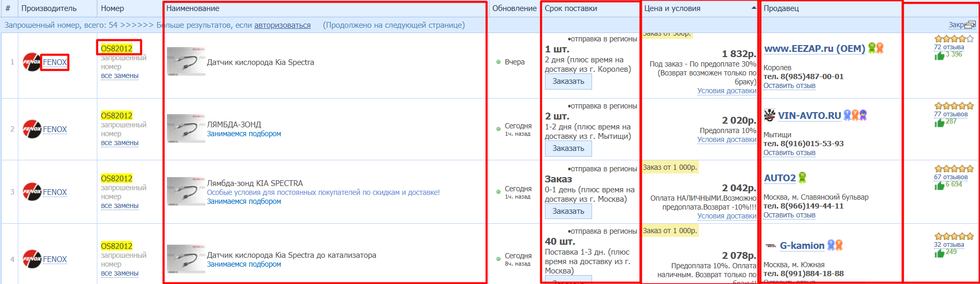Click phone number 8(966)149-44-11
This screenshot has width=980, height=284.
point(812,206)
